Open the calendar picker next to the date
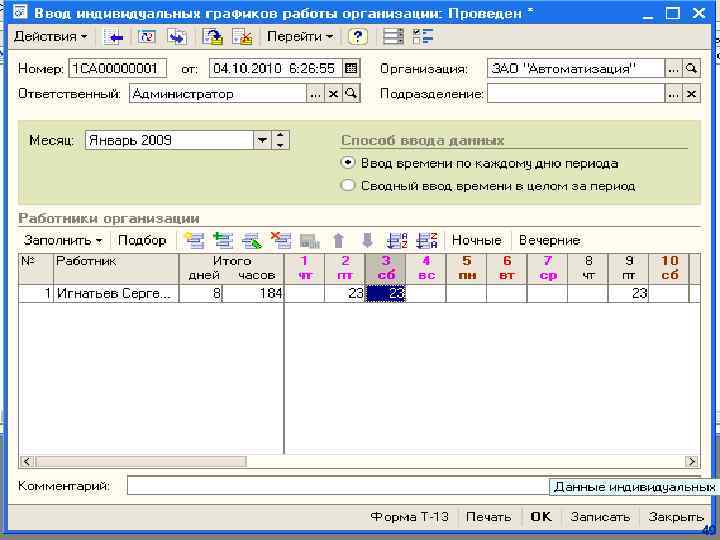Screen dimensions: 720x540 (351, 68)
